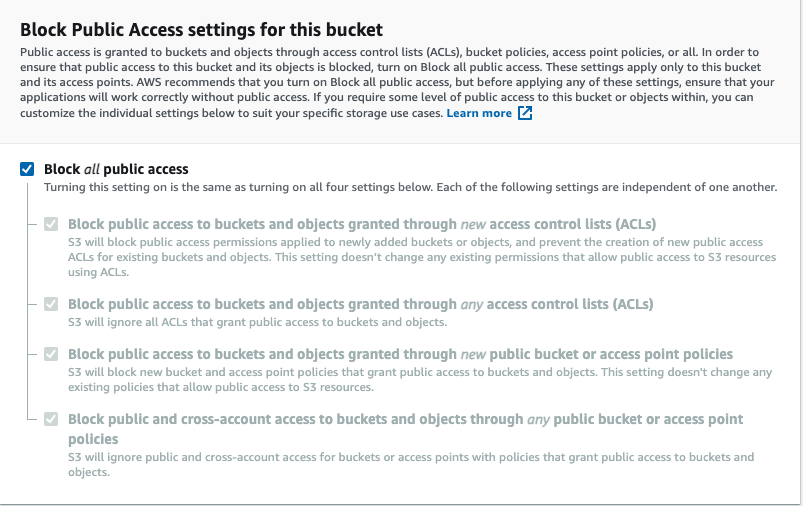Toggle checkbox for blocking any ACL public access
803x506 pixels.
pyautogui.click(x=51, y=304)
